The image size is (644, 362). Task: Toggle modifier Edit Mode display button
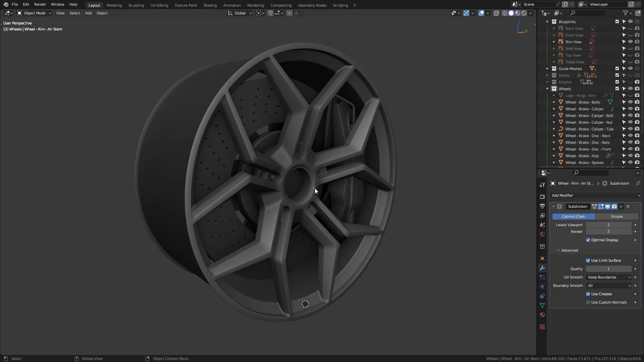point(601,206)
